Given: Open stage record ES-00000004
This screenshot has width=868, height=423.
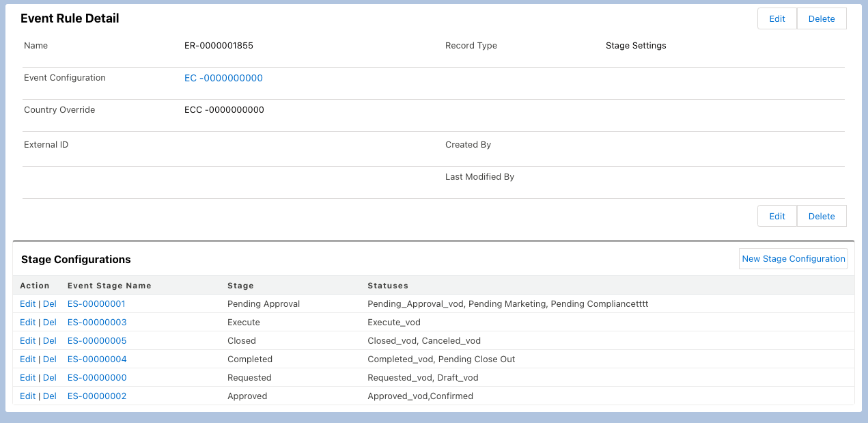Looking at the screenshot, I should click(96, 359).
